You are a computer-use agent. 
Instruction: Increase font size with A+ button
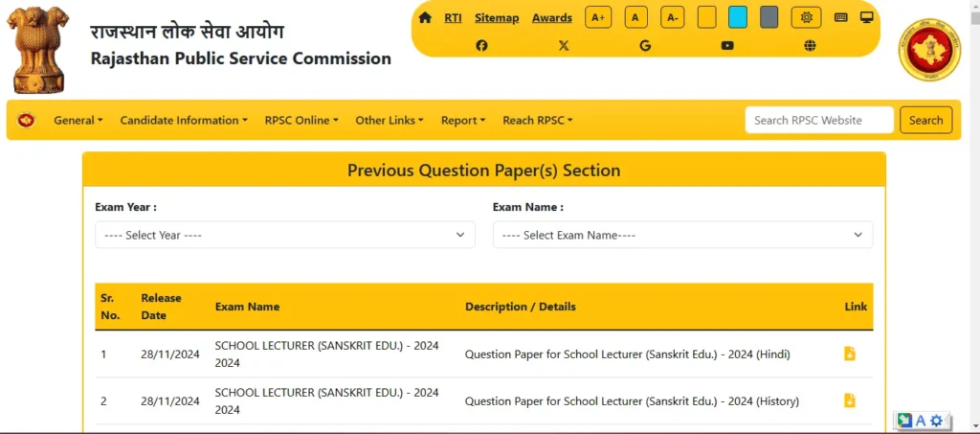click(x=598, y=17)
